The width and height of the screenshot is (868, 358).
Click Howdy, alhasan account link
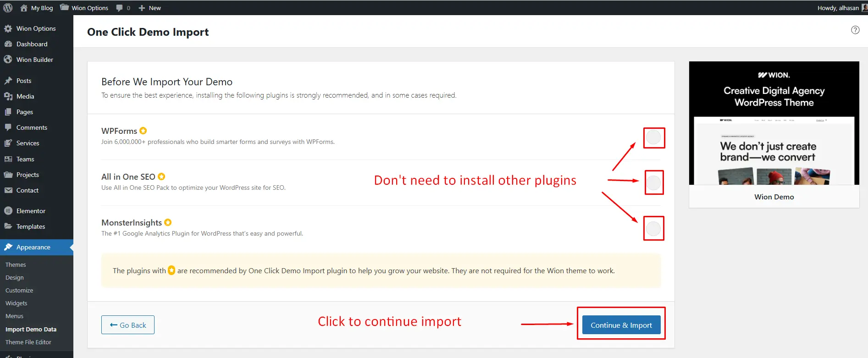838,8
